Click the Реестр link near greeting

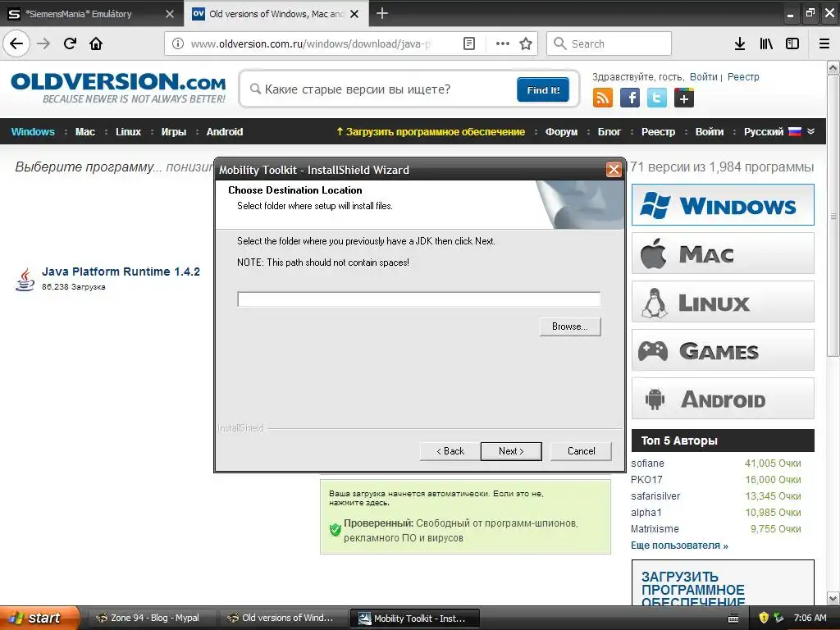pyautogui.click(x=743, y=76)
